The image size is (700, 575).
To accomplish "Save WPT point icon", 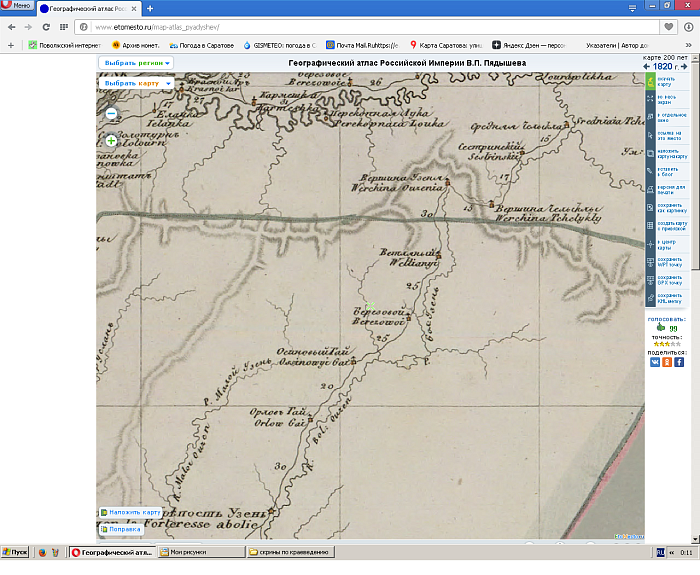I will [x=650, y=262].
